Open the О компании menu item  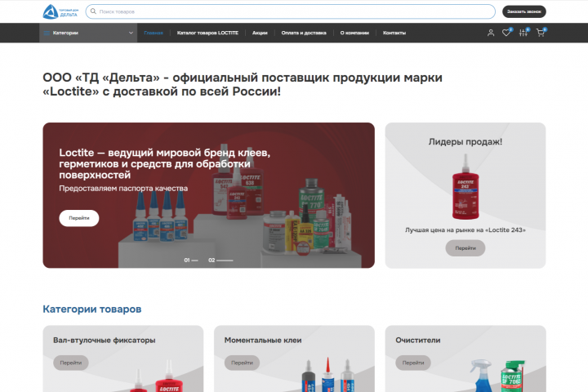[x=354, y=33]
